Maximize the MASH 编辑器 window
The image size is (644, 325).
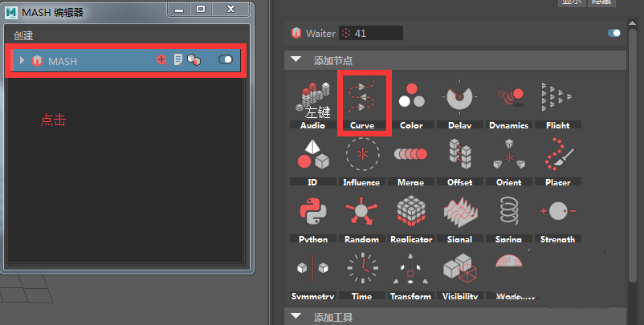click(201, 9)
